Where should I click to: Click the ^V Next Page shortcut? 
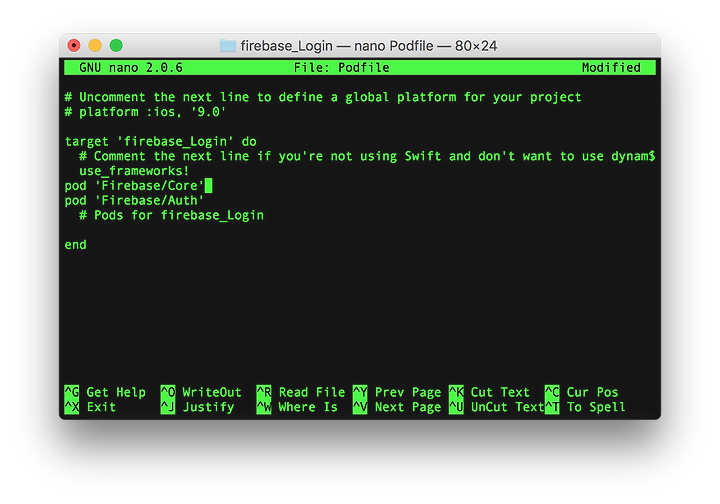tap(397, 407)
